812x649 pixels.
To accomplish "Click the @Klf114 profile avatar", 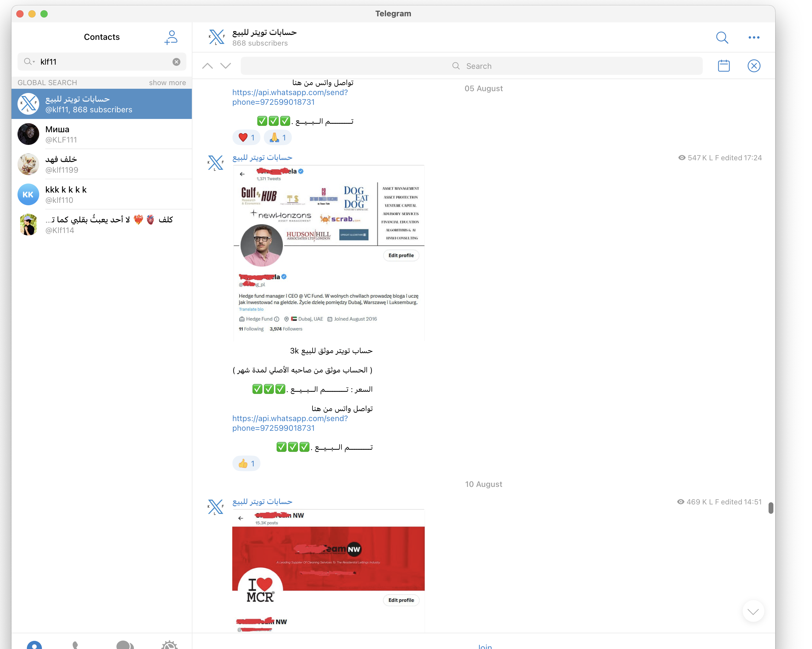I will [28, 225].
